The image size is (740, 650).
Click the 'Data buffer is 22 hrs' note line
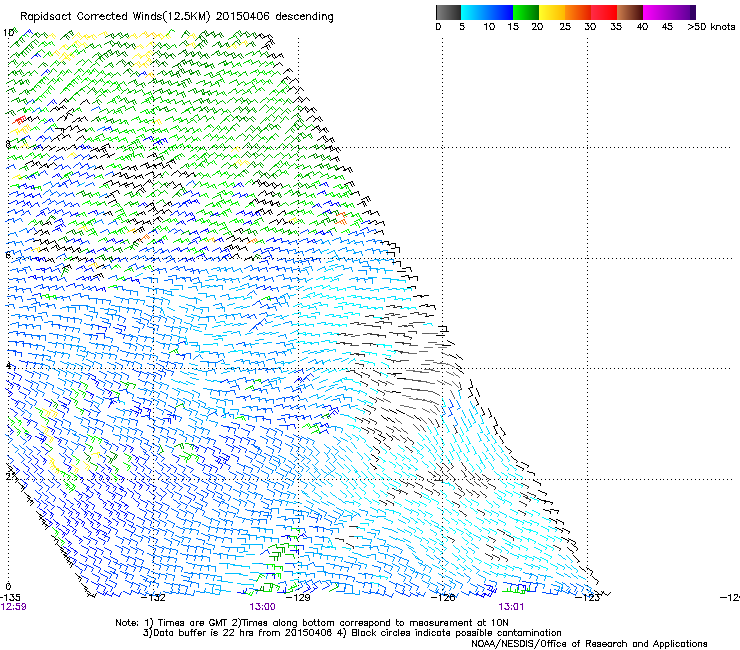pyautogui.click(x=352, y=633)
